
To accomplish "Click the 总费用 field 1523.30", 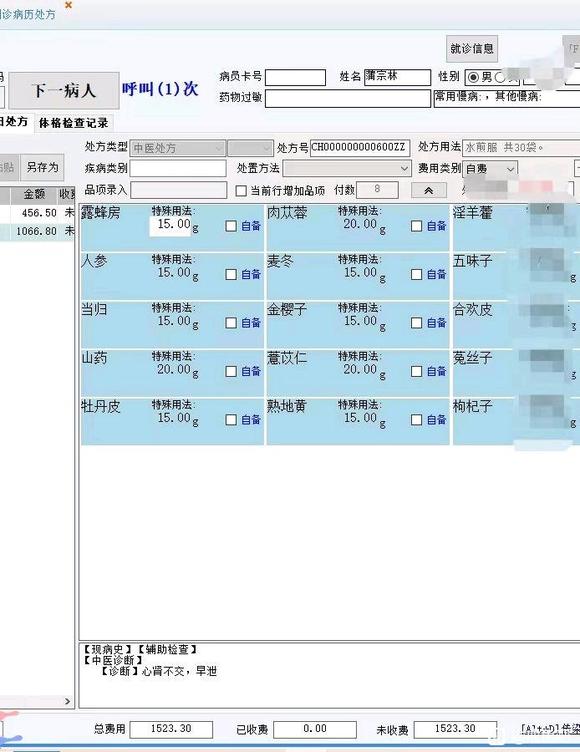I will coord(171,729).
